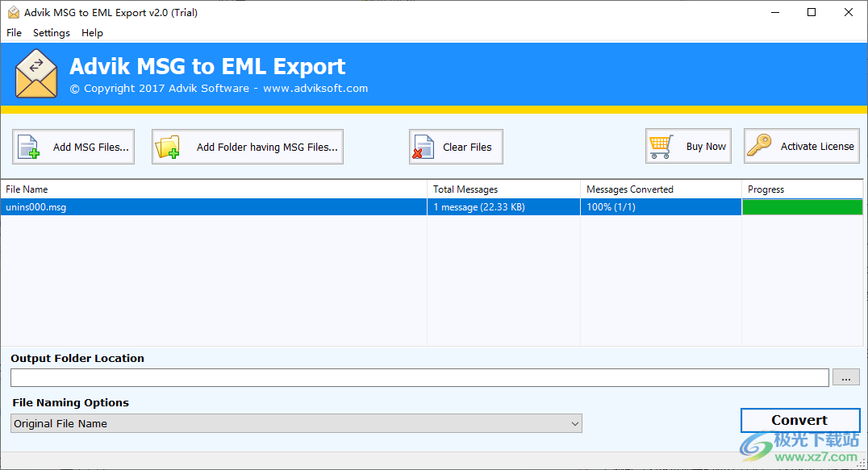Click the shopping cart Buy Now icon

coord(661,145)
